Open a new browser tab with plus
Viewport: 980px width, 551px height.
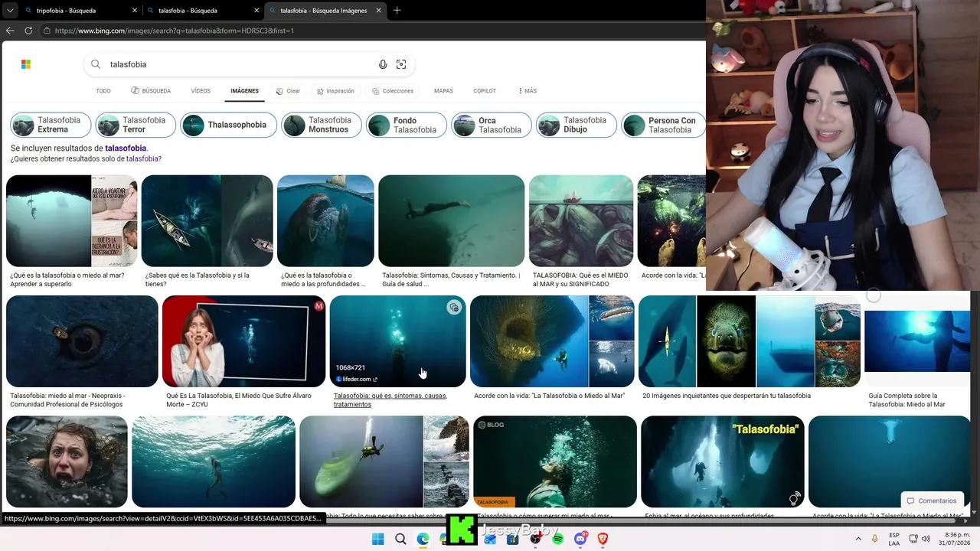[x=397, y=11]
